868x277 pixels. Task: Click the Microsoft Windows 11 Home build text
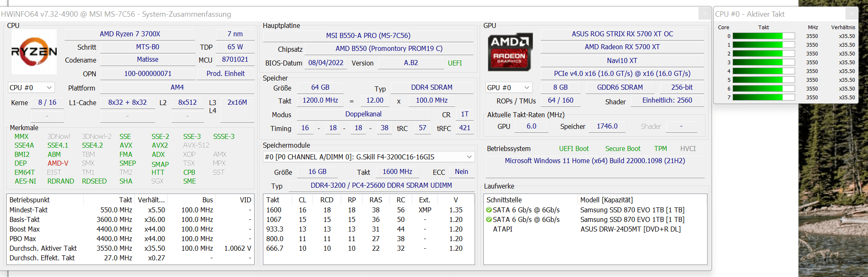[x=595, y=161]
